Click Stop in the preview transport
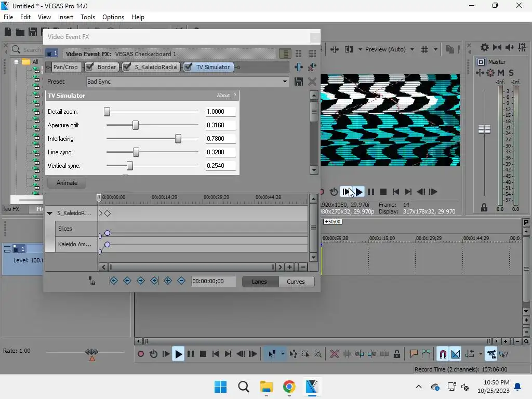This screenshot has width=532, height=399. click(383, 192)
